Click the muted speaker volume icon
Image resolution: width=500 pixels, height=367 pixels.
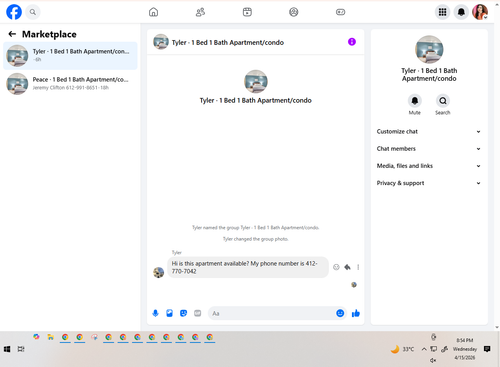[433, 360]
